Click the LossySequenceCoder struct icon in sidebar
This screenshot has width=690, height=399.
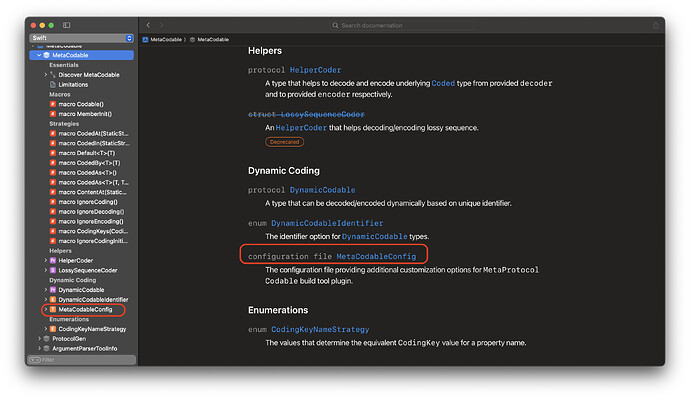(x=53, y=270)
